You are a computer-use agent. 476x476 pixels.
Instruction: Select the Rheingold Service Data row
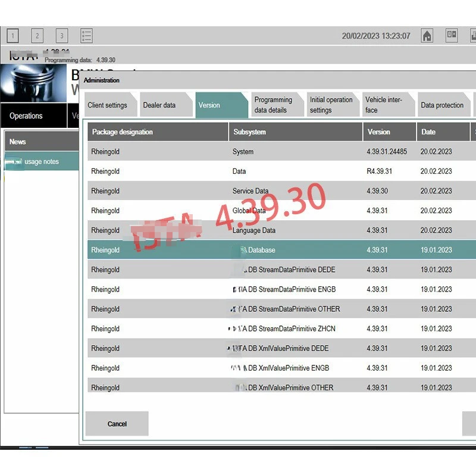coord(281,191)
